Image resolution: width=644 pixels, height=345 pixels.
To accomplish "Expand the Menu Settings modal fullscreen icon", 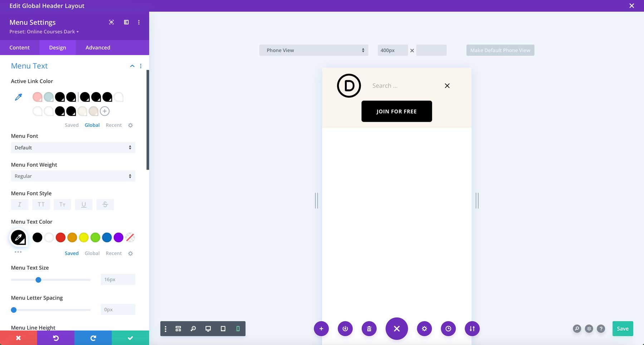I will [x=111, y=22].
